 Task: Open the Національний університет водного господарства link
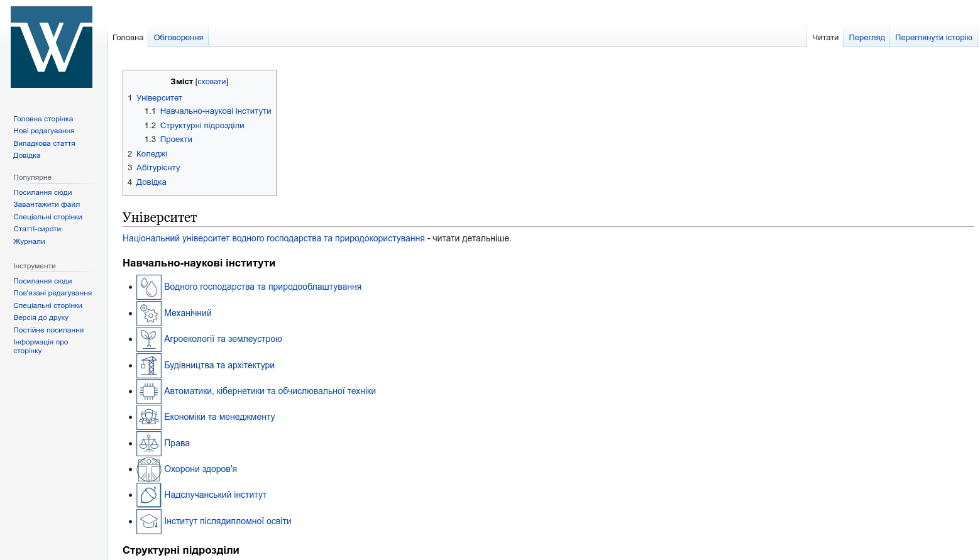pos(273,238)
